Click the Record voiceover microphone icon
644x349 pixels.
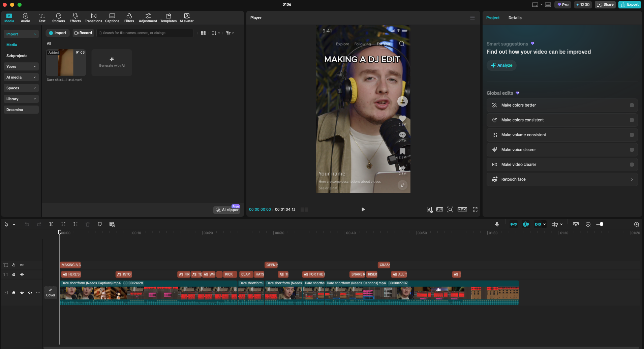(497, 224)
